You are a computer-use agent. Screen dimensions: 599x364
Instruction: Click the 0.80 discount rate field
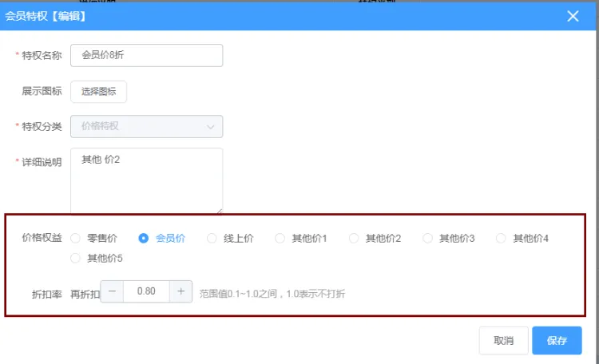coord(146,291)
